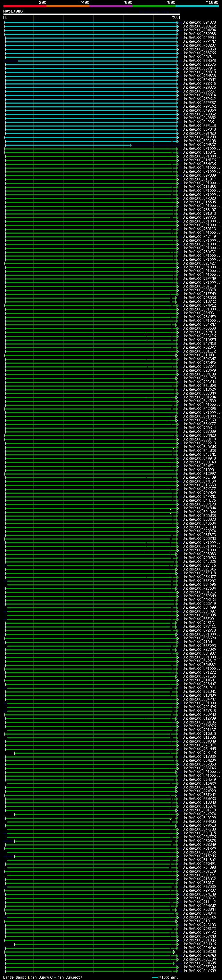The width and height of the screenshot is (222, 980).
Task: Select the UniRef100_Q69X42 label
Action: 199,99
